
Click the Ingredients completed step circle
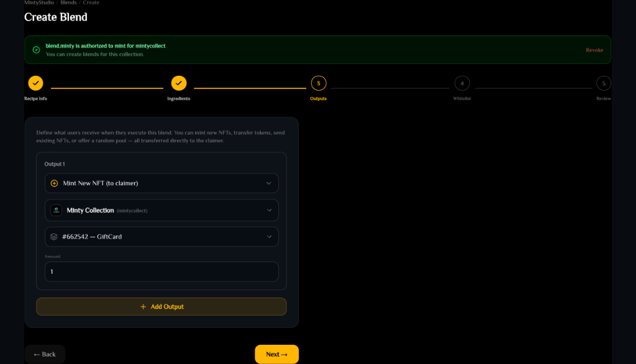pyautogui.click(x=178, y=83)
